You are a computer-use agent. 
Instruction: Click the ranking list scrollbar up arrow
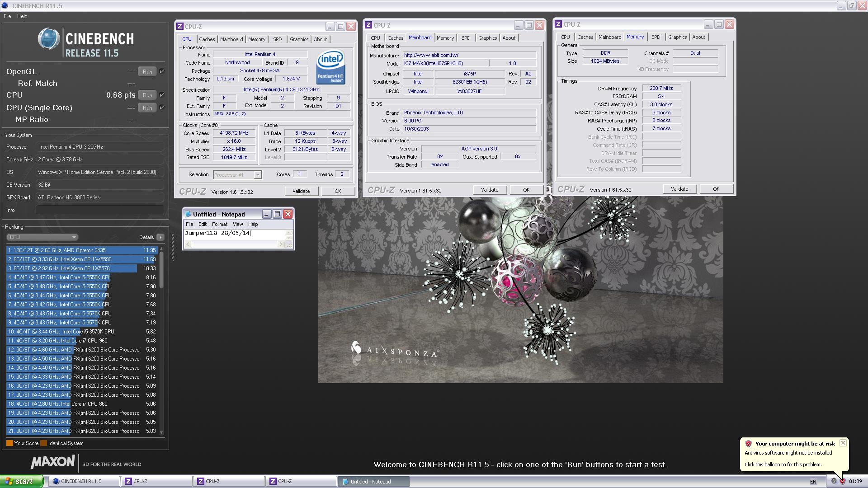pyautogui.click(x=161, y=249)
